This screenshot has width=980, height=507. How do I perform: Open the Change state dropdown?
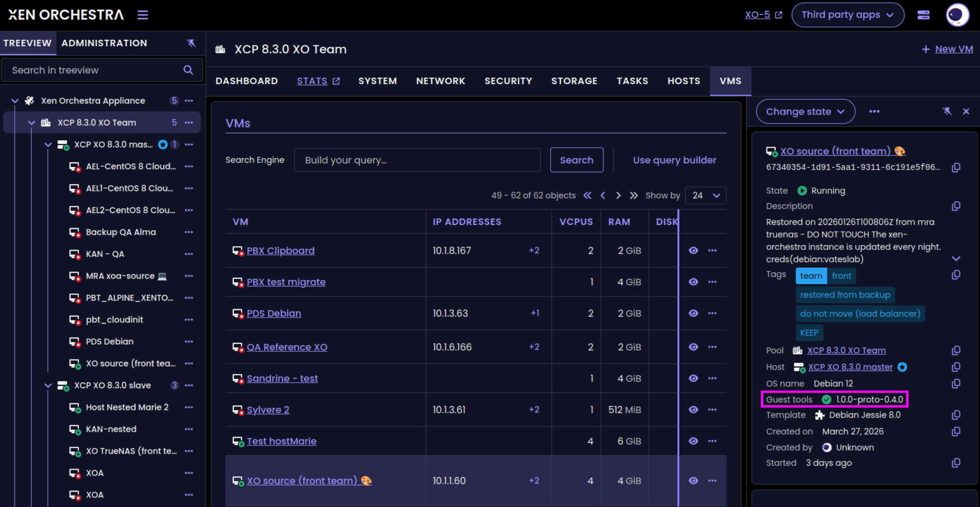point(805,112)
